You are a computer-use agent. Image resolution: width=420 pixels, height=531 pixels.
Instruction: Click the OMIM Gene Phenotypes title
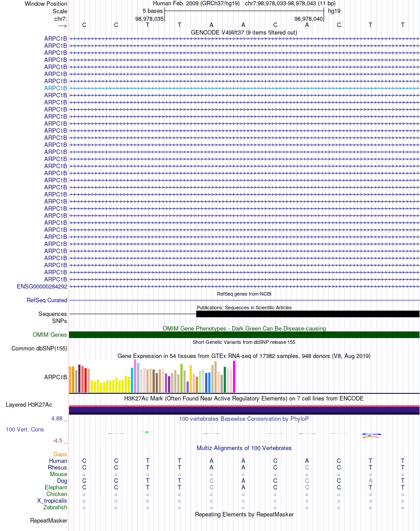coord(244,328)
